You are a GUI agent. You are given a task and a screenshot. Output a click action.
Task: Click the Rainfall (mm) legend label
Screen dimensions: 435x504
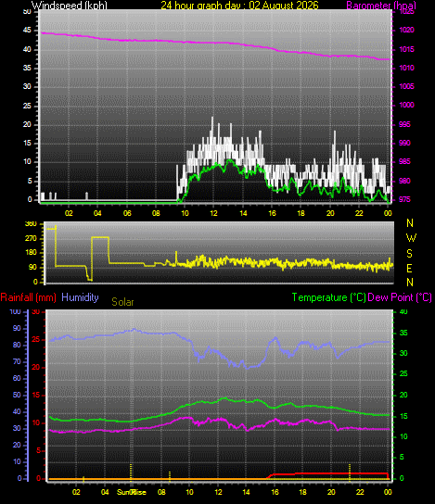pos(29,297)
